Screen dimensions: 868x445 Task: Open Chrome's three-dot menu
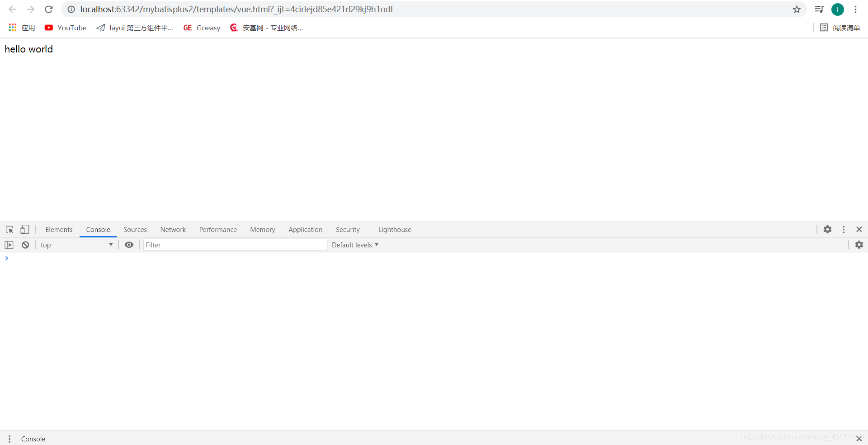click(855, 9)
